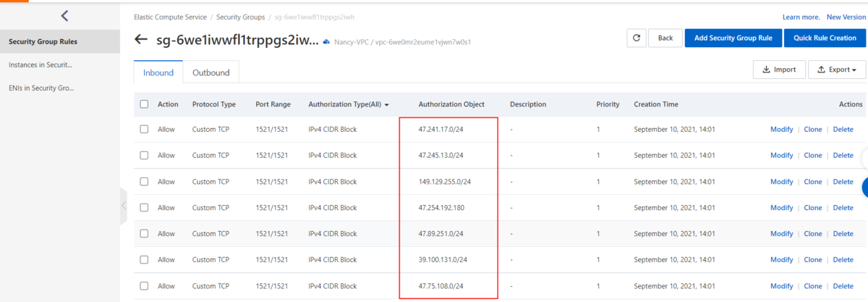Click the sidebar collapse handle
Image resolution: width=868 pixels, height=302 pixels.
123,206
